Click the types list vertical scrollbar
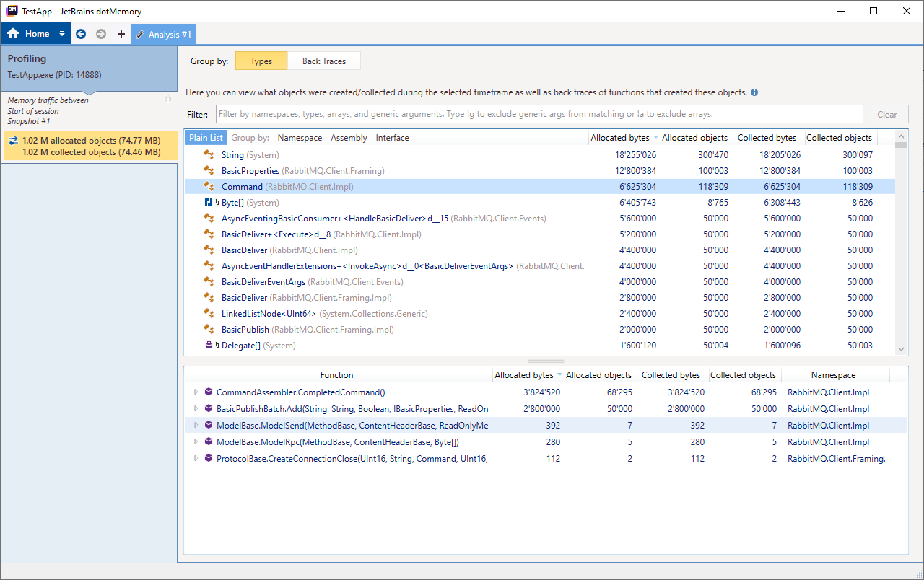This screenshot has height=580, width=924. pos(901,242)
